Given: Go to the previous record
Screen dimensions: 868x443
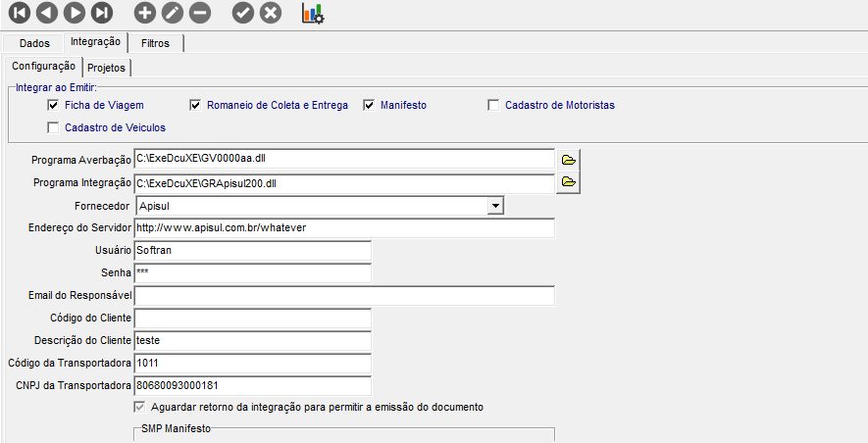Looking at the screenshot, I should click(46, 14).
